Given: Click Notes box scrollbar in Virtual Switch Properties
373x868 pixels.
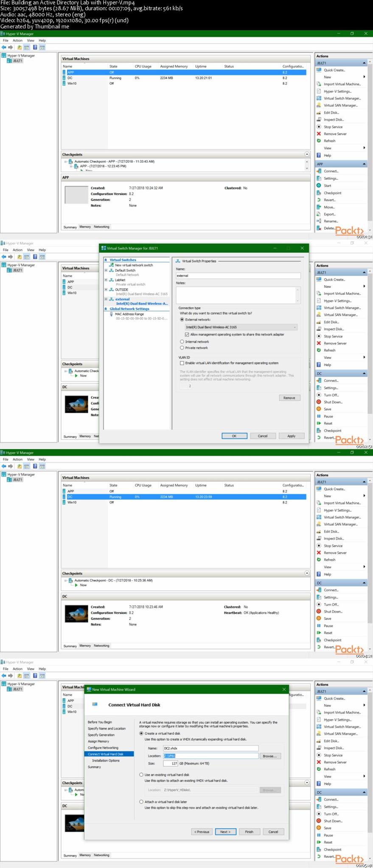Looking at the screenshot, I should pyautogui.click(x=298, y=295).
